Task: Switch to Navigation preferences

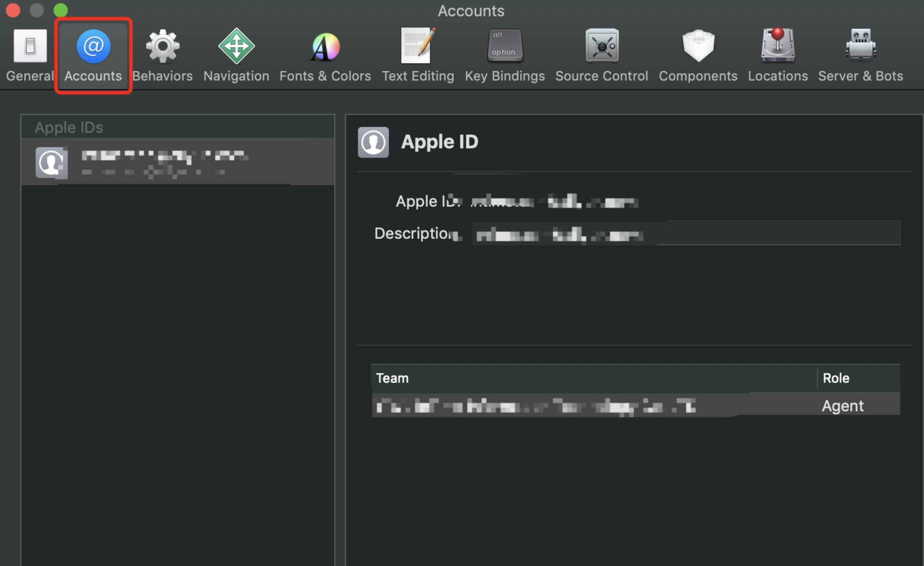Action: (236, 56)
